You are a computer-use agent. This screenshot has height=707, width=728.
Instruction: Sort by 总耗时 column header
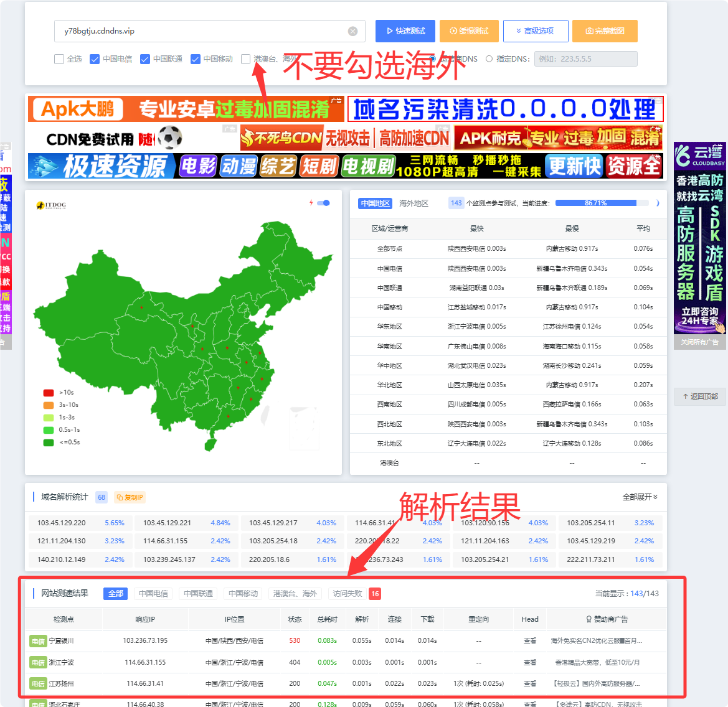tap(328, 619)
